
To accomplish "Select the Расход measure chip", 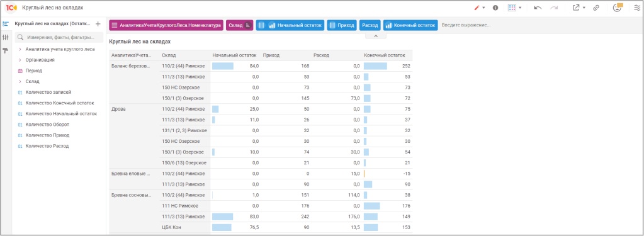I will [370, 25].
